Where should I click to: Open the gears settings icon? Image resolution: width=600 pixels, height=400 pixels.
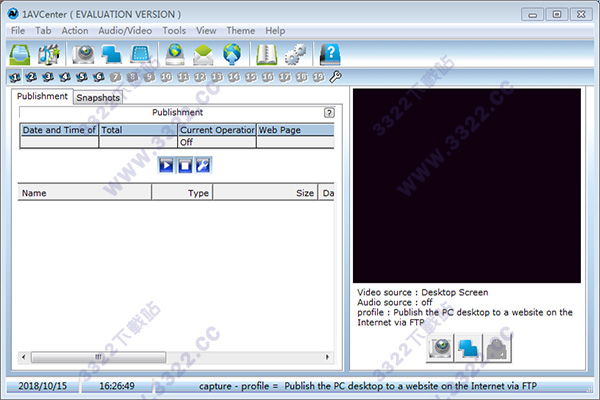click(x=295, y=54)
